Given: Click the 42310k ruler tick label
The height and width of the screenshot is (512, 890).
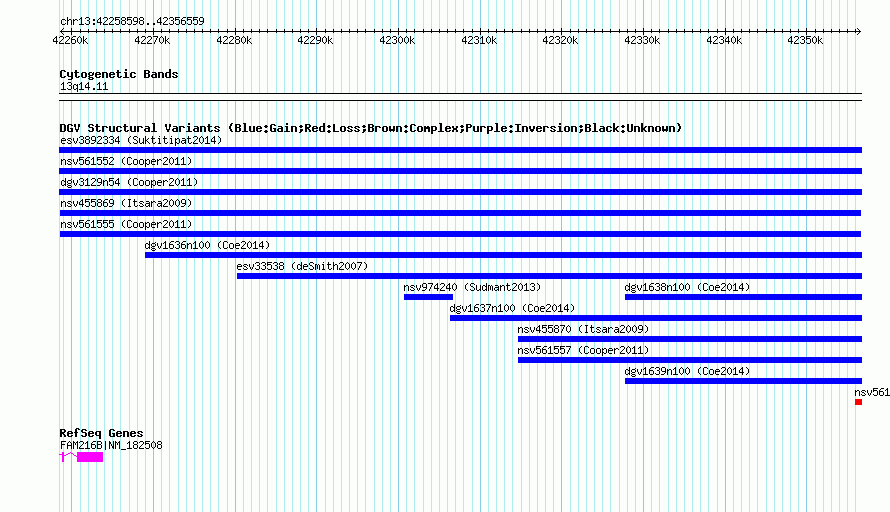Looking at the screenshot, I should [x=479, y=40].
